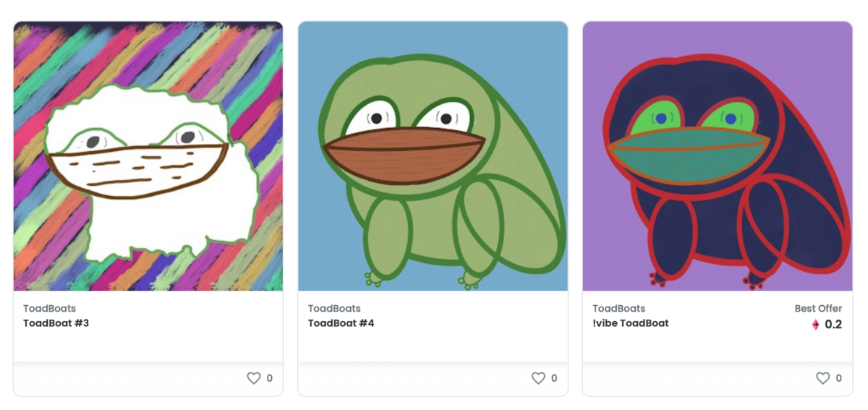Image resolution: width=868 pixels, height=410 pixels.
Task: Go to ToadBoats collection from ToadBoat #4 card
Action: (334, 309)
